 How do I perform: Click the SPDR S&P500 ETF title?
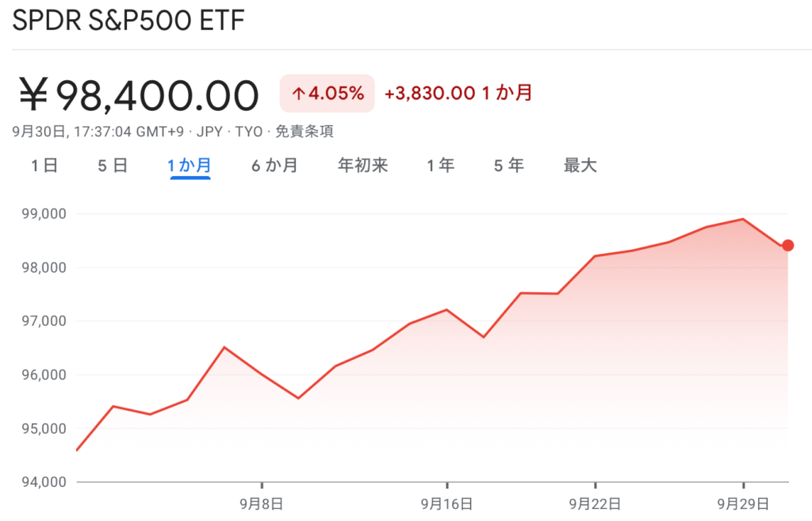[x=128, y=20]
